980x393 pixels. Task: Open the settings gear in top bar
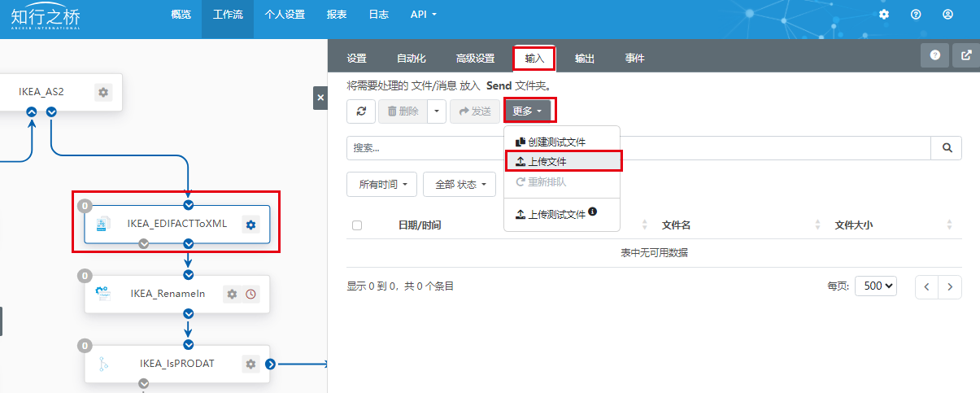tap(884, 15)
